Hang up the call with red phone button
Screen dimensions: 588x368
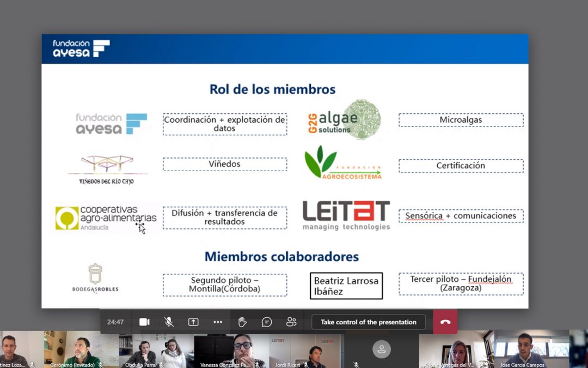pos(445,322)
